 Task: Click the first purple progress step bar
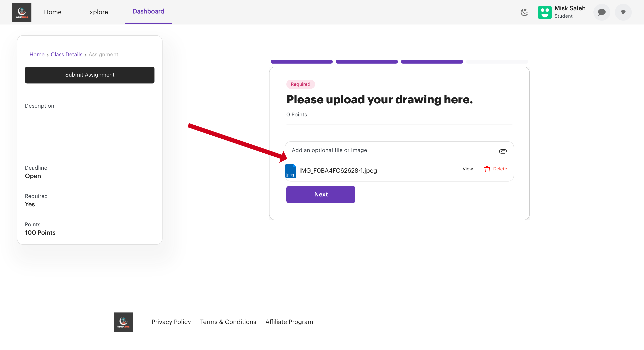click(301, 62)
